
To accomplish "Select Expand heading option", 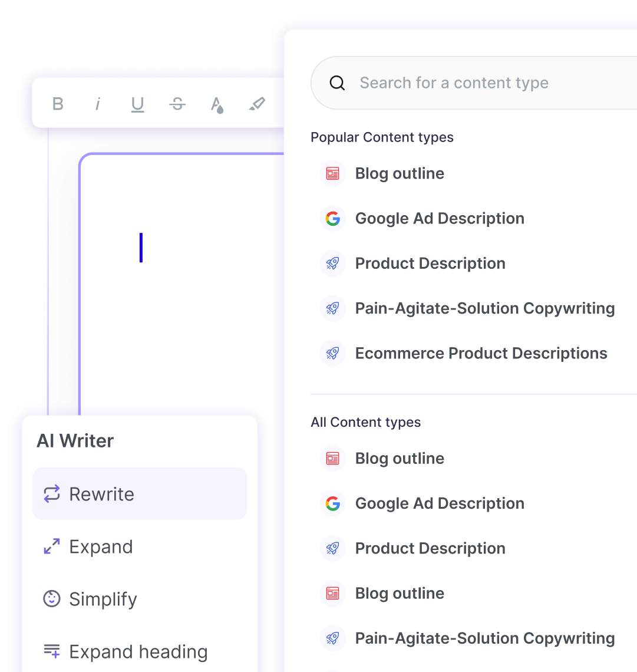I will coord(138,652).
